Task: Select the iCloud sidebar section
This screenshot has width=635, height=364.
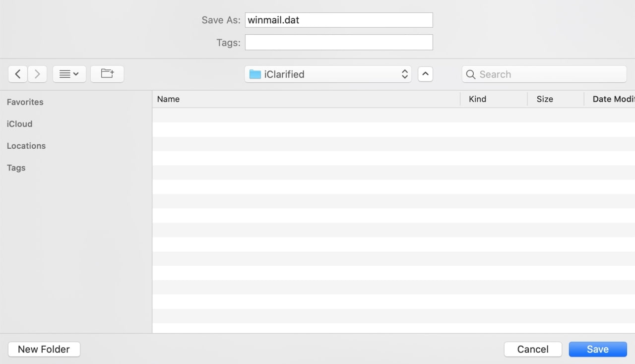Action: coord(19,123)
